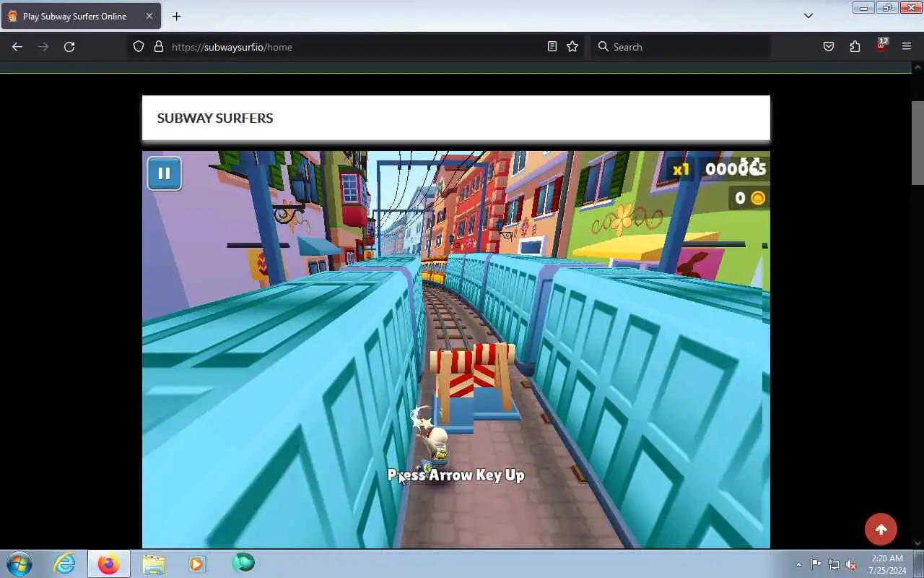The image size is (924, 578).
Task: Open a new browser tab
Action: pos(176,16)
